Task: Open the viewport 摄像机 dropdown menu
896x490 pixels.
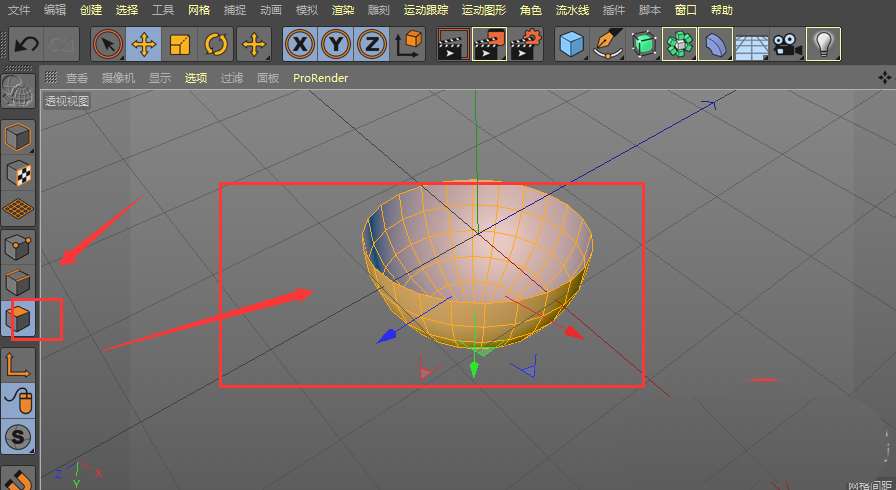Action: 118,78
